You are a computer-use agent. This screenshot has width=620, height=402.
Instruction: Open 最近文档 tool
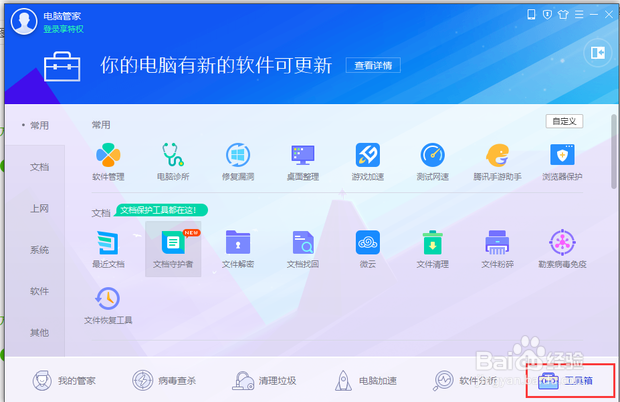point(108,249)
